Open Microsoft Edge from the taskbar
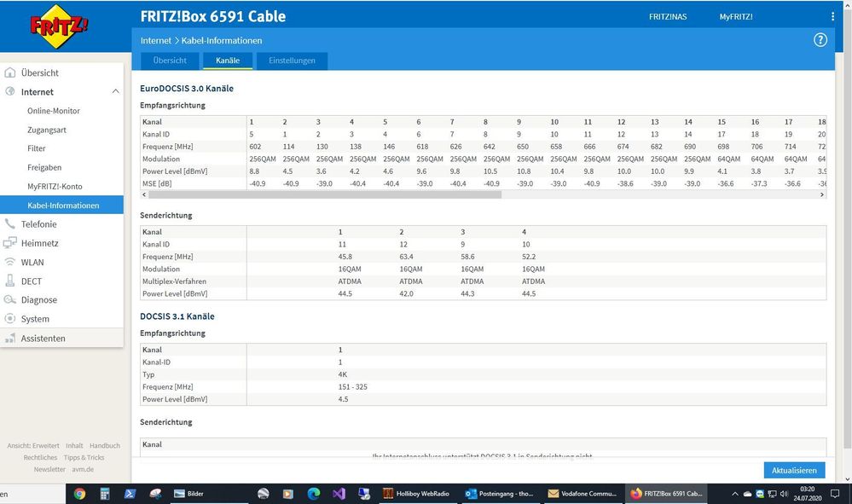The height and width of the screenshot is (504, 852). (314, 494)
